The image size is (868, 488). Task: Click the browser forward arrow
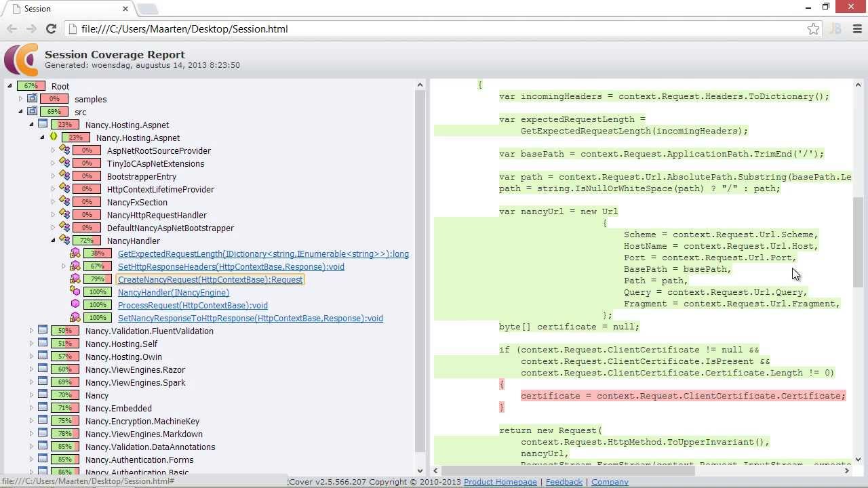(31, 28)
